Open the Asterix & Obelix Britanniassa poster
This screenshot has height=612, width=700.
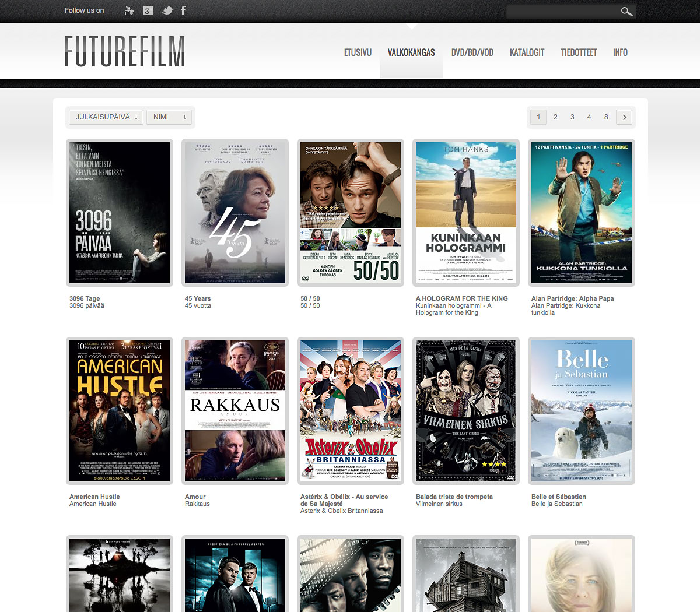351,411
